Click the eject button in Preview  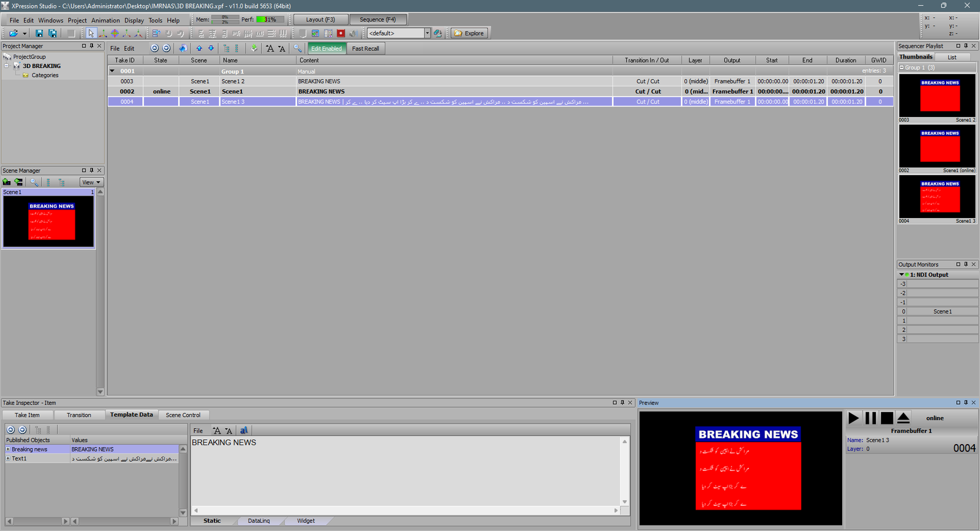pos(903,418)
